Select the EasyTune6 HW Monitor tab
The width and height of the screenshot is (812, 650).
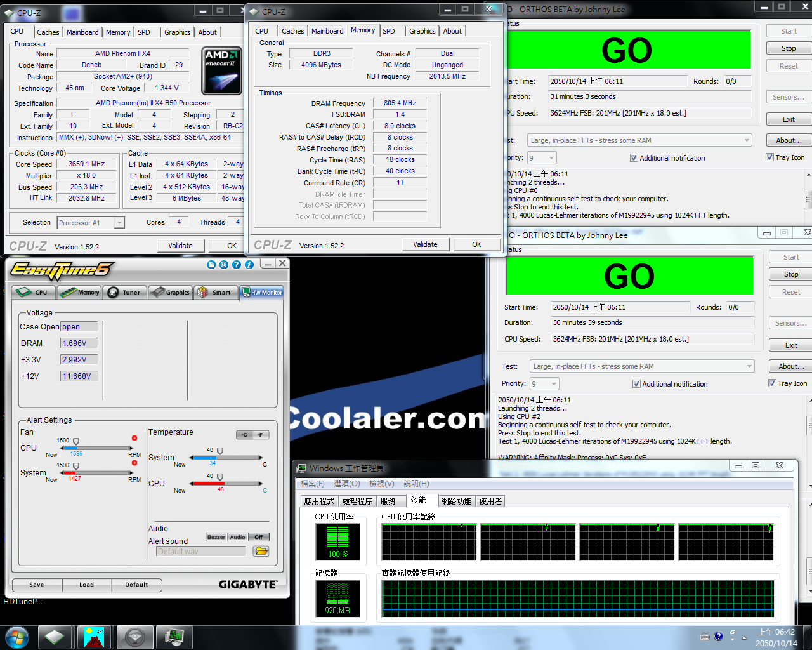pos(262,293)
